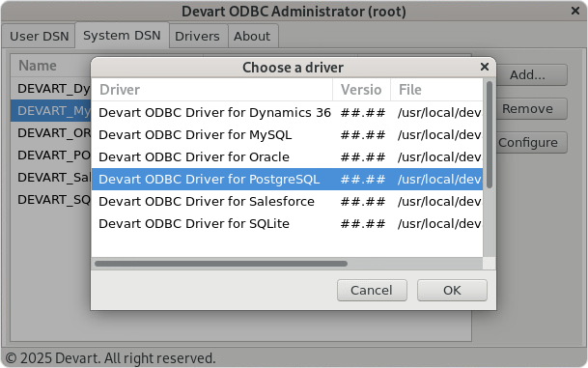Click the Name column header in DSN list

[51, 66]
